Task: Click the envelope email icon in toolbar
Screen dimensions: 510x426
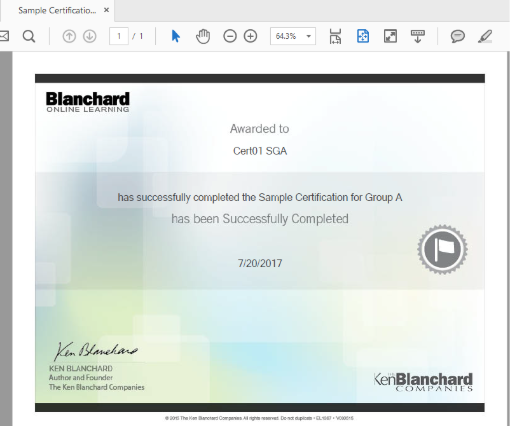Action: point(4,36)
